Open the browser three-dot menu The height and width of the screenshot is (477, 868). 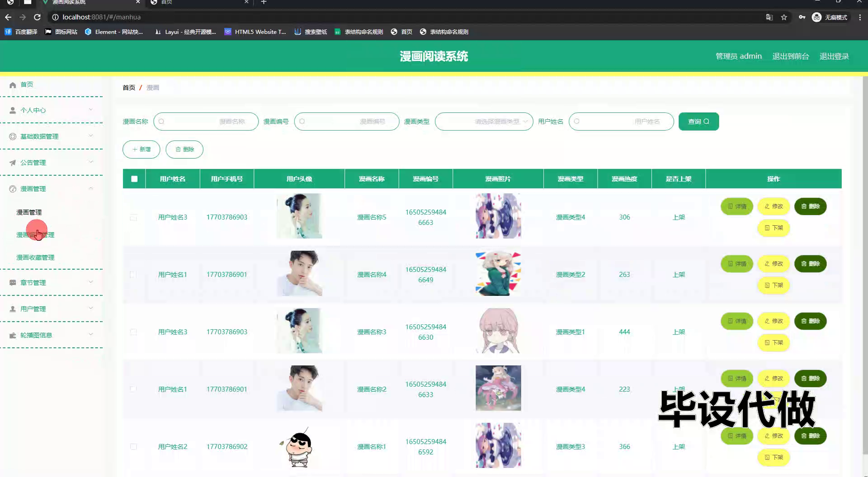click(860, 17)
